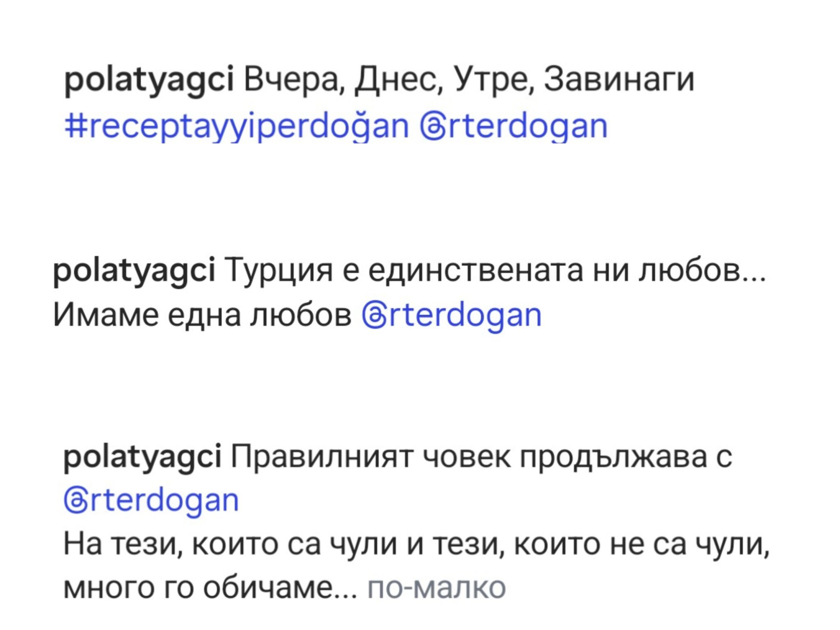Click the word 'Завинаги' in first caption
The height and width of the screenshot is (630, 840).
tap(619, 80)
